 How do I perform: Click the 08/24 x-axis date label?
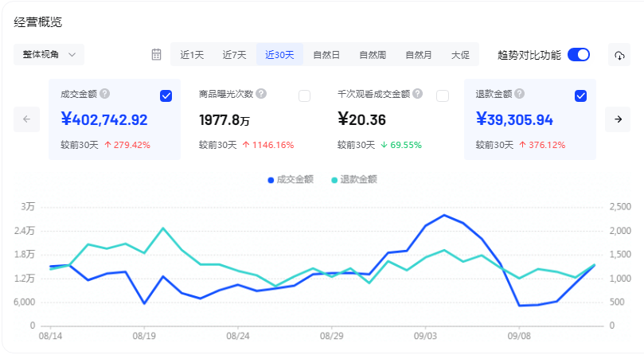238,336
